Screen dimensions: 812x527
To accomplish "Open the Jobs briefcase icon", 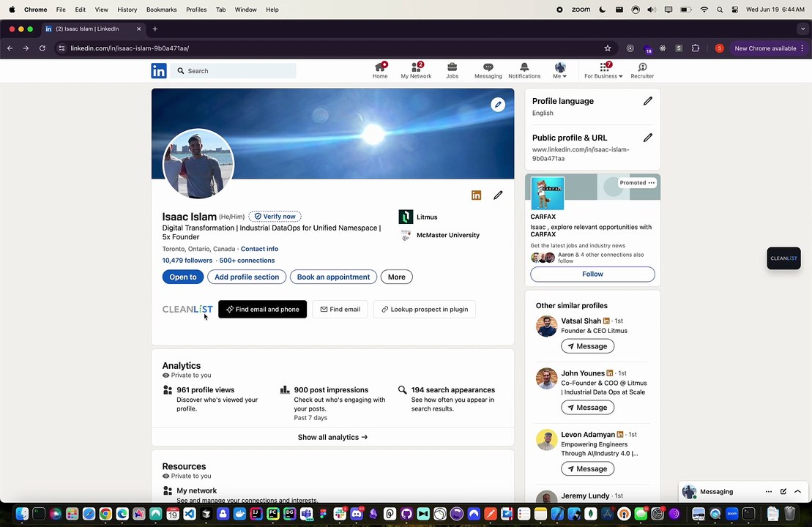I will [452, 70].
